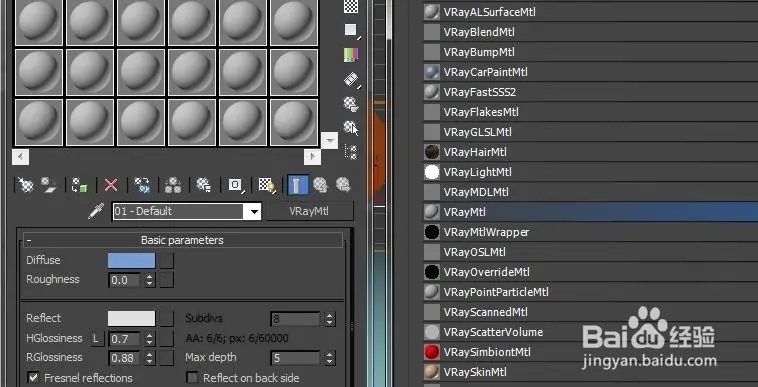Viewport: 758px width, 387px height.
Task: Open the Material/Map Navigator icon
Action: (351, 152)
